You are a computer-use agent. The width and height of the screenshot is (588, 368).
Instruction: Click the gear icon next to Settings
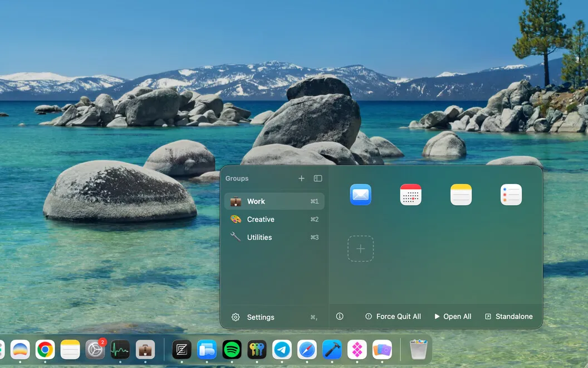(x=236, y=317)
